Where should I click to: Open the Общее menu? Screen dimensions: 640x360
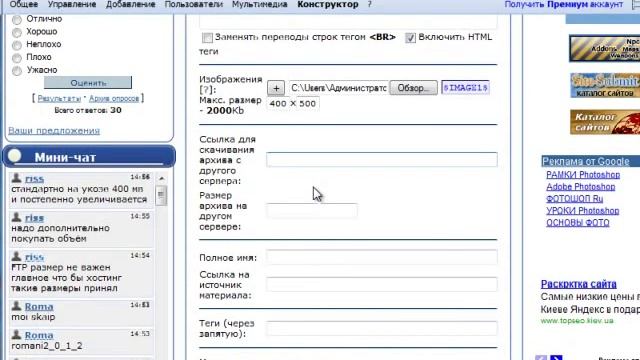click(24, 4)
